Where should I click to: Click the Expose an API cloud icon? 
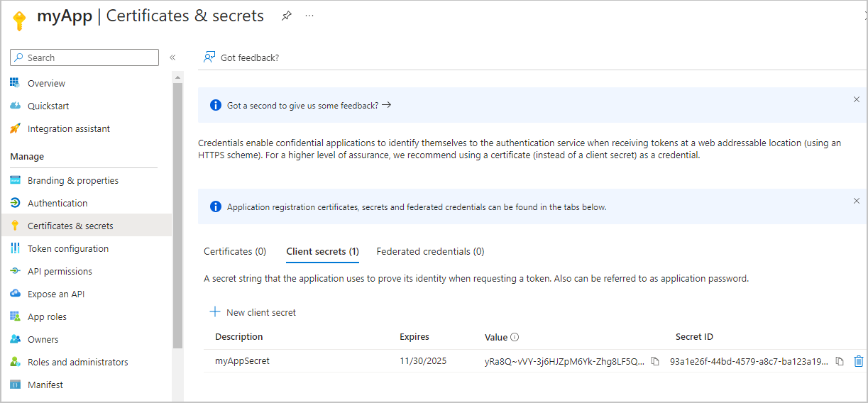15,294
